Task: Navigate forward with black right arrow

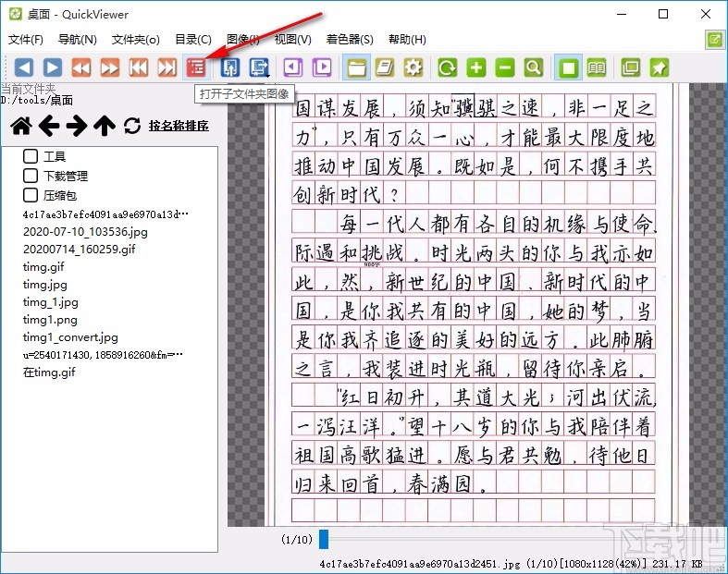Action: coord(77,126)
